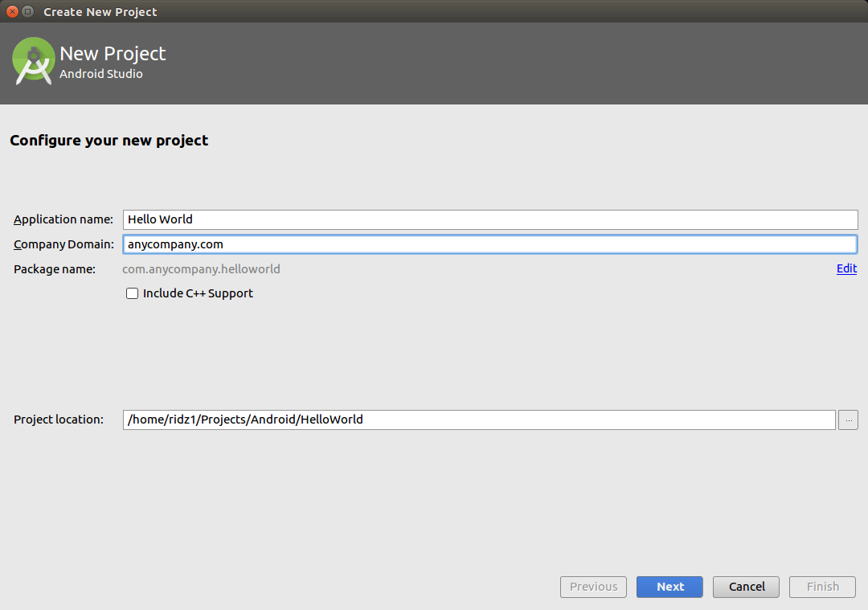Click the disabled Finish button
868x610 pixels.
823,587
